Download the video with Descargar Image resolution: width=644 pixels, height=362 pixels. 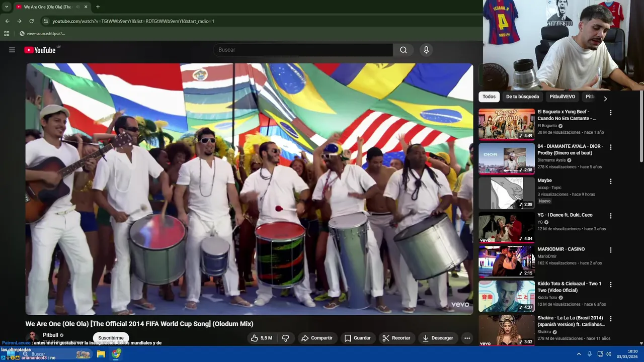[438, 338]
